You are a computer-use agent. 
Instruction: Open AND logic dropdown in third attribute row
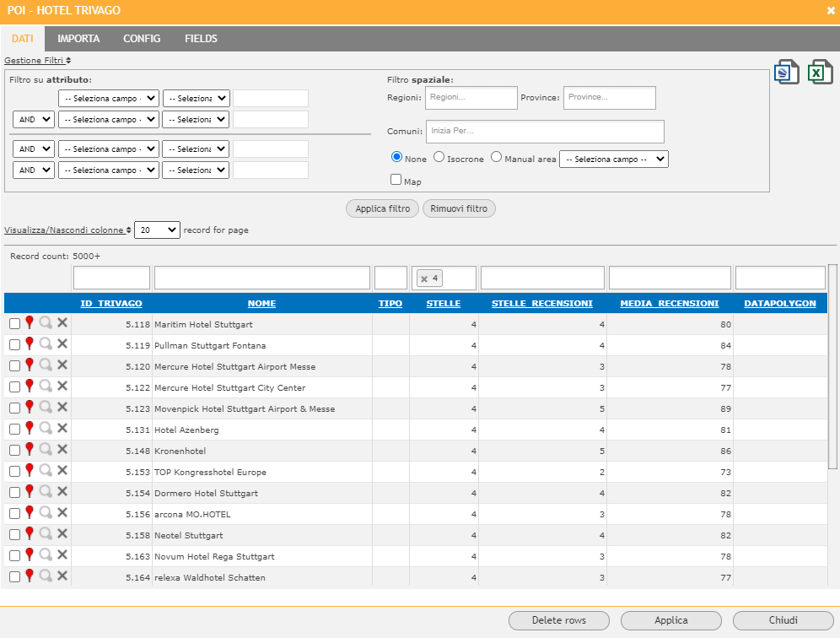point(33,149)
